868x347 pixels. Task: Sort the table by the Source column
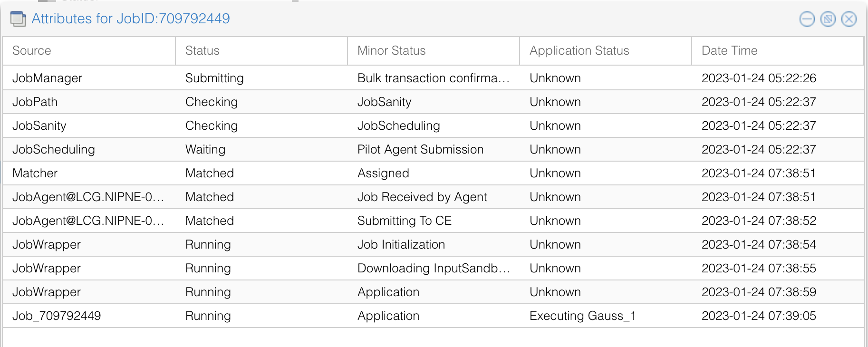[31, 51]
